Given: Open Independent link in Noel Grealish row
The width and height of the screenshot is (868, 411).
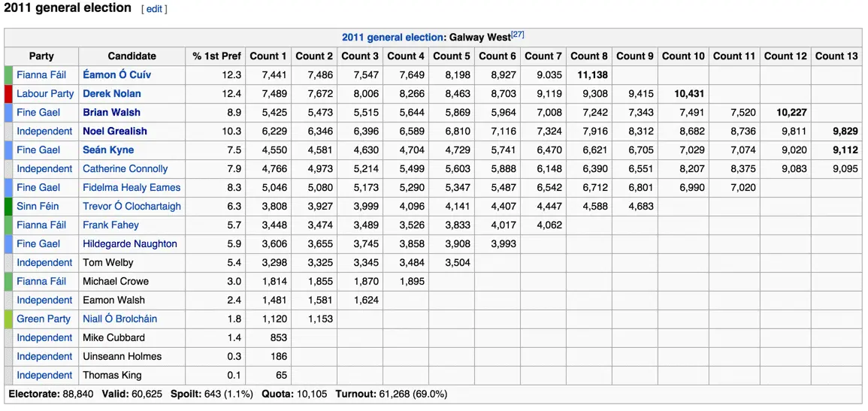Looking at the screenshot, I should (x=44, y=131).
